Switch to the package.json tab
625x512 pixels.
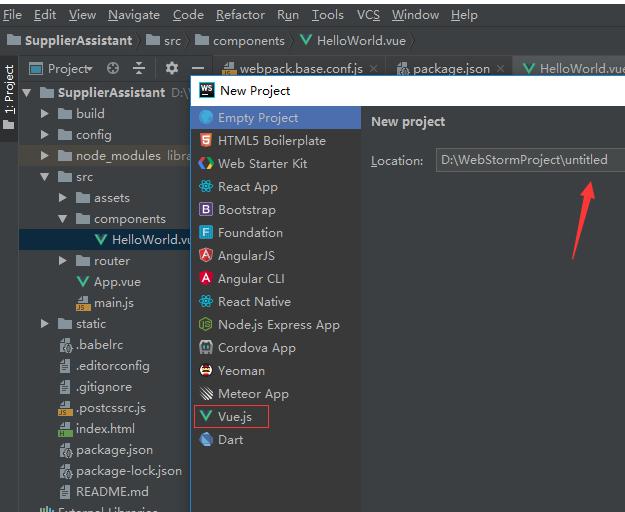450,69
